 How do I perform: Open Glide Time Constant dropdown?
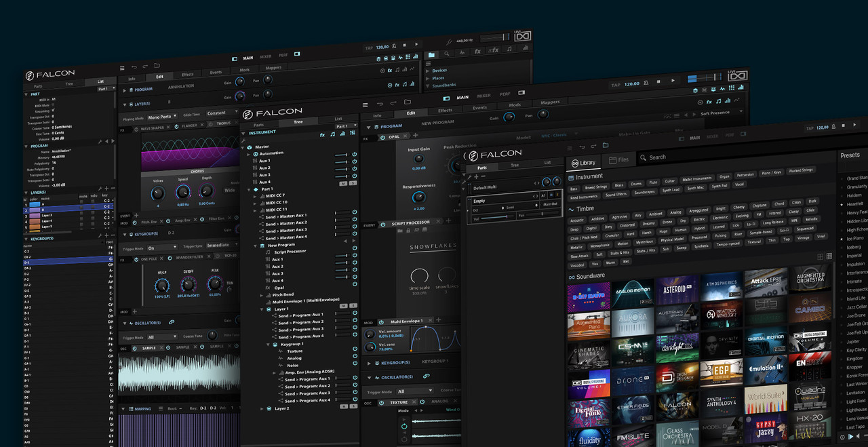click(220, 113)
